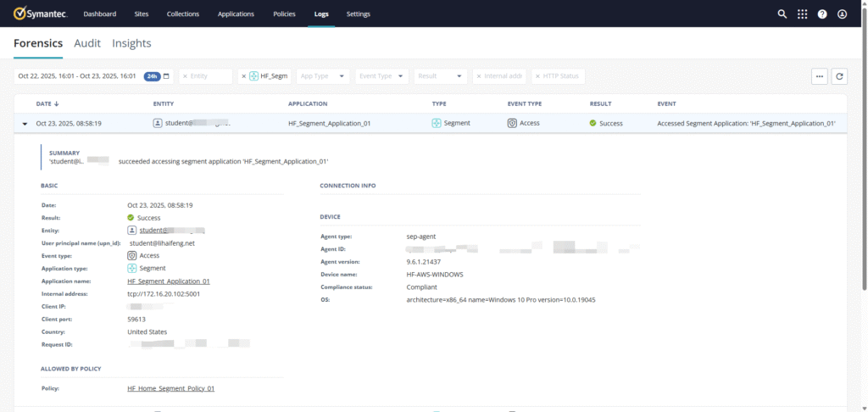868x412 pixels.
Task: Switch to the Audit tab
Action: click(87, 43)
